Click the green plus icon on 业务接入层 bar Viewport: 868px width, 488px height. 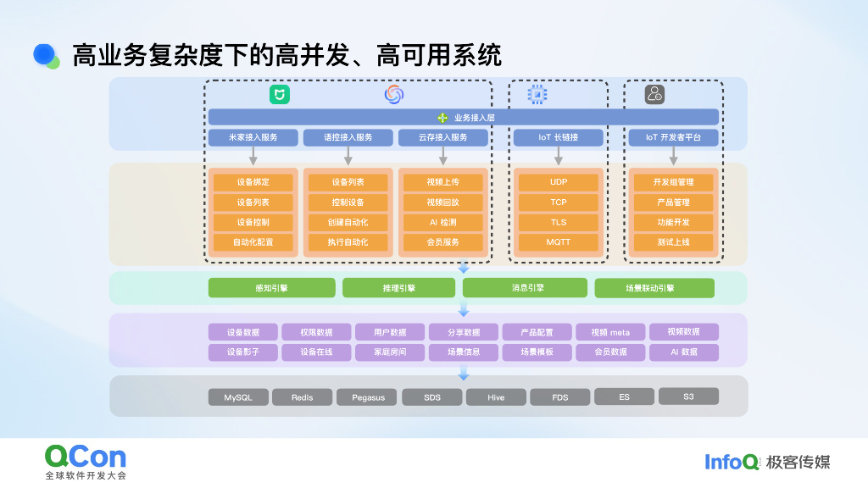tap(444, 116)
